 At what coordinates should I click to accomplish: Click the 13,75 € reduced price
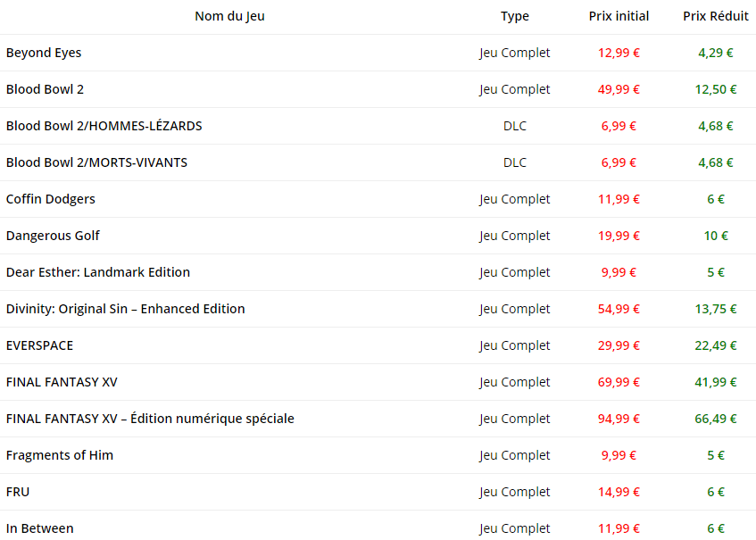click(x=715, y=309)
